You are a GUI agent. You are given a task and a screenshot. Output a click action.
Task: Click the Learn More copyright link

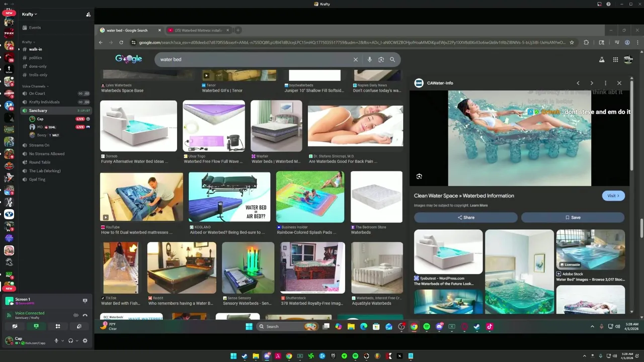click(x=478, y=205)
